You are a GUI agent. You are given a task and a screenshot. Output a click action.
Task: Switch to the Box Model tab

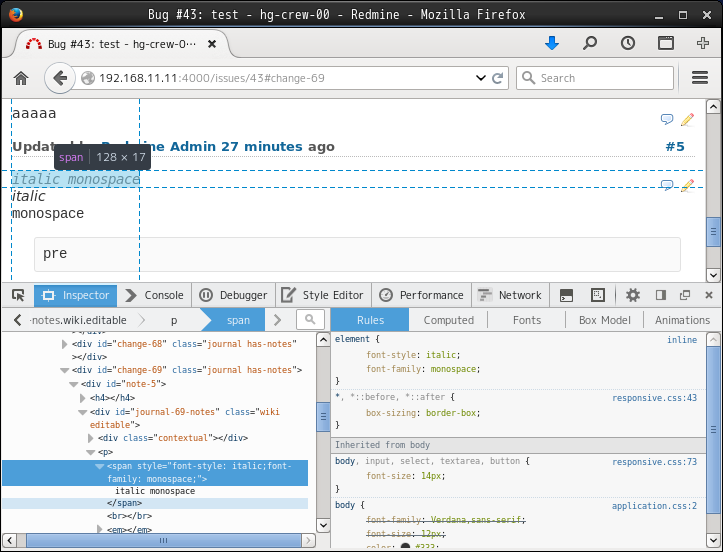604,320
